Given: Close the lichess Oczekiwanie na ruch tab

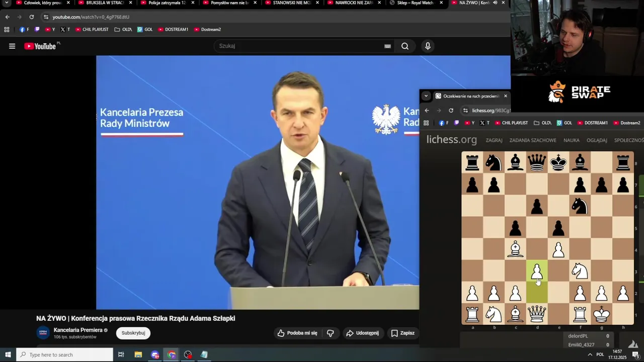Looking at the screenshot, I should (x=505, y=96).
